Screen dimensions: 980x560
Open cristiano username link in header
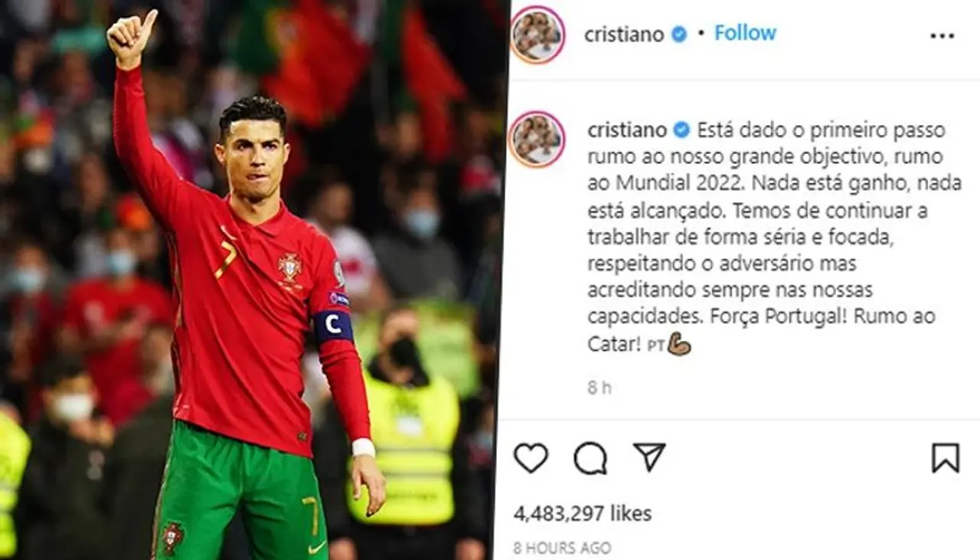coord(624,34)
